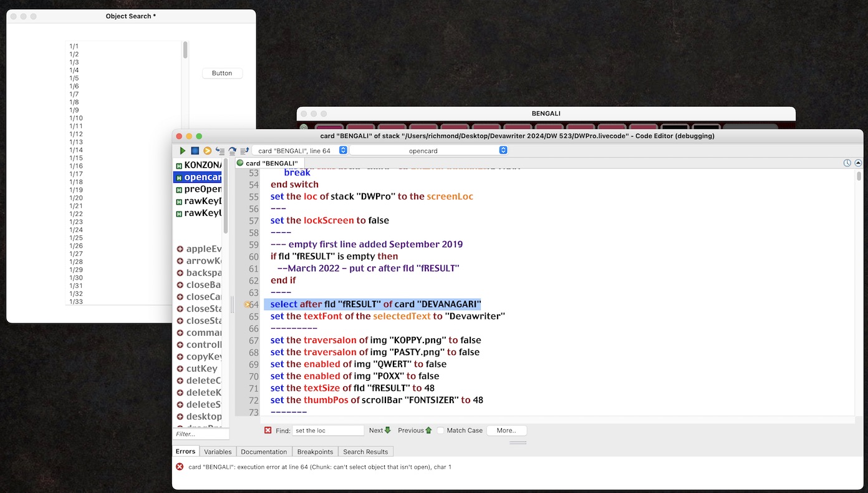Click the Find text input field
The height and width of the screenshot is (493, 868).
(x=328, y=431)
